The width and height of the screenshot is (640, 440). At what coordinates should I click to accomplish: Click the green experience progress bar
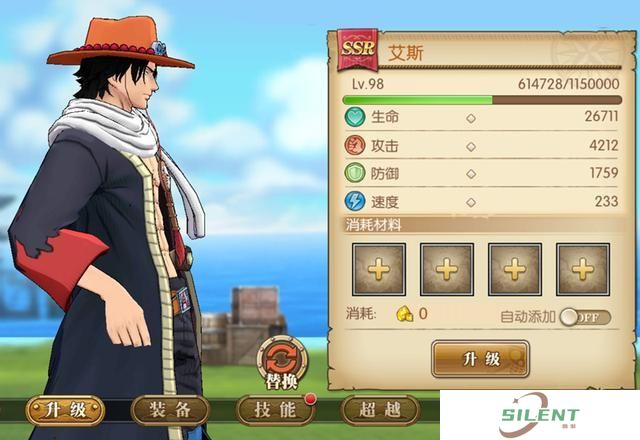tap(482, 100)
